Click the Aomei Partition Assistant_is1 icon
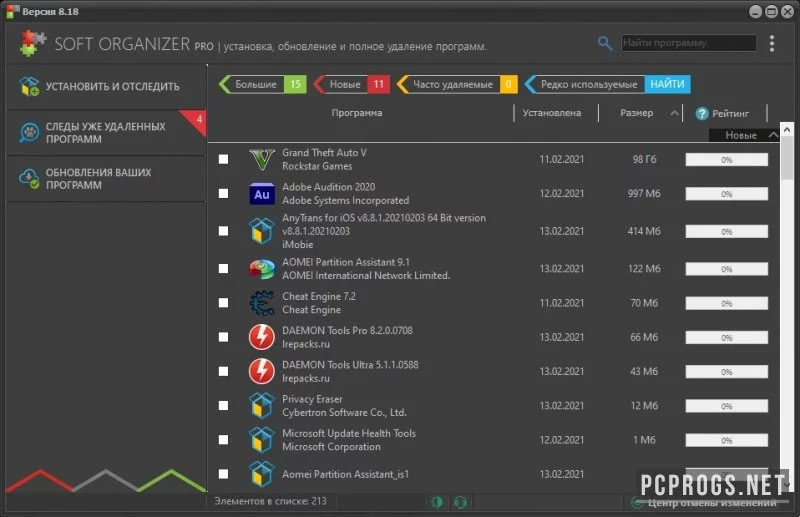Viewport: 800px width, 517px height. click(262, 474)
